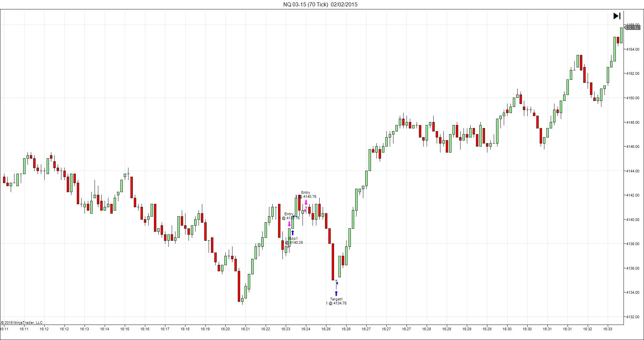Click the 16:33 time axis label

point(608,329)
